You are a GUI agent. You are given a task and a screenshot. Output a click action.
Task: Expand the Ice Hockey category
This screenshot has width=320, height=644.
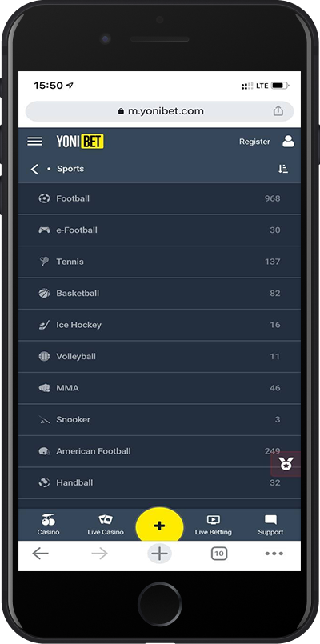(159, 325)
